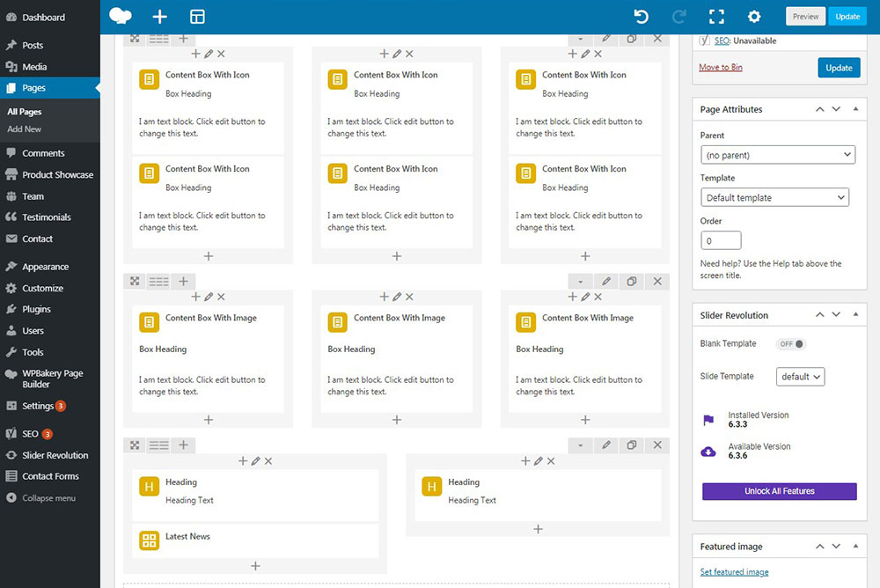Toggle the Blank Template switch
Viewport: 880px width, 588px height.
[x=791, y=343]
